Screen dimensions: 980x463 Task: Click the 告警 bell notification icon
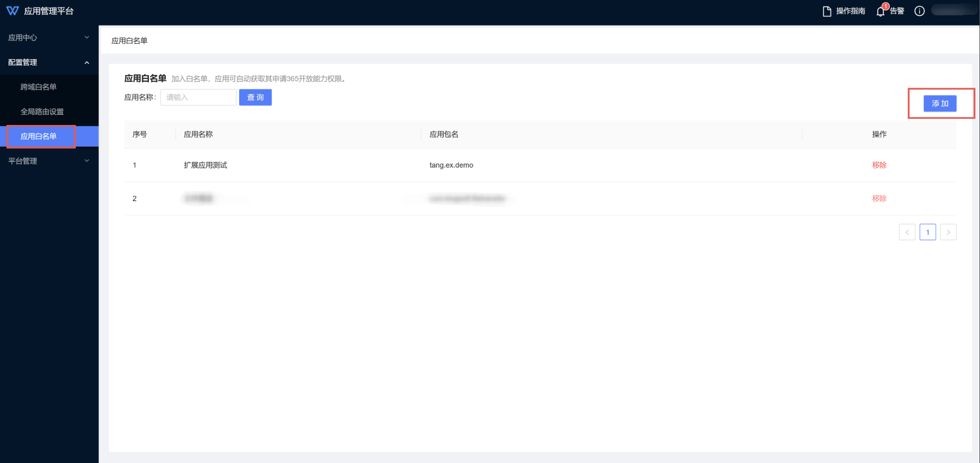(881, 11)
